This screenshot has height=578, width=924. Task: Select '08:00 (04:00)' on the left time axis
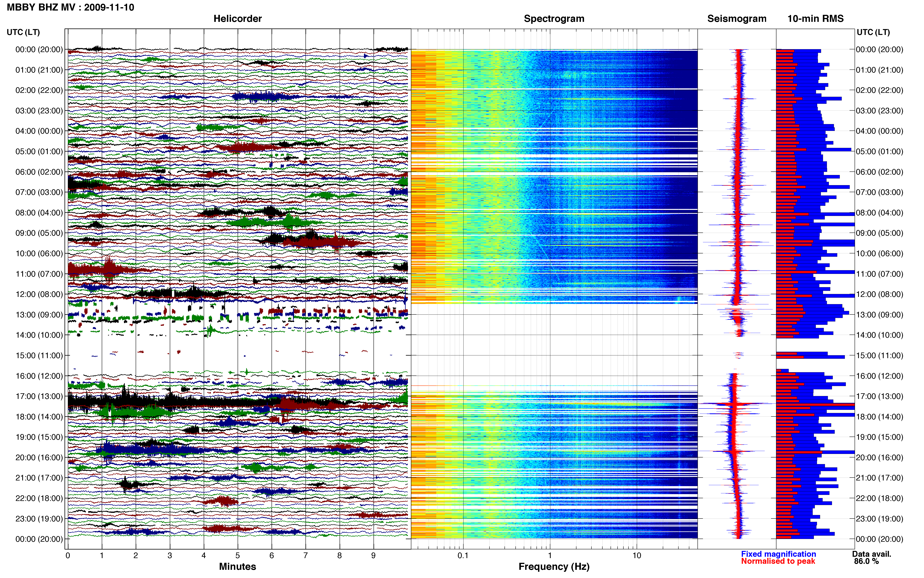coord(39,213)
